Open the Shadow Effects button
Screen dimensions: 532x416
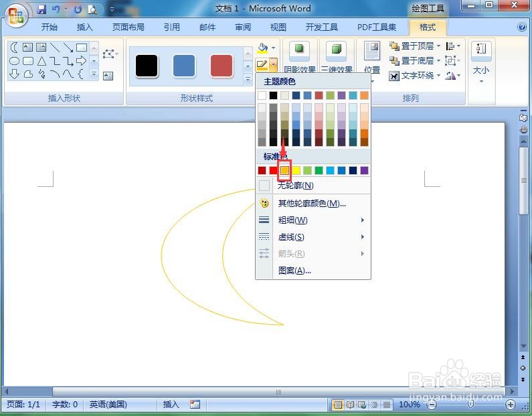[299, 56]
